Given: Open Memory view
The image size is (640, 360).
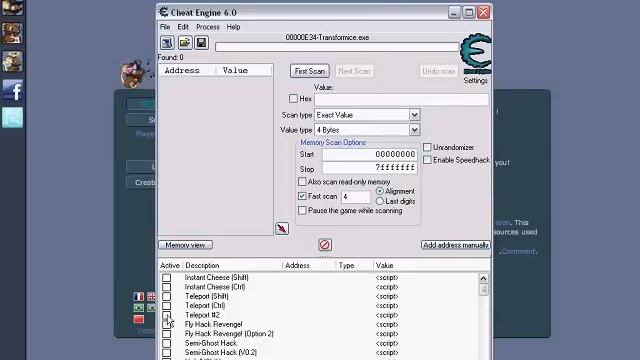Looking at the screenshot, I should click(x=185, y=245).
